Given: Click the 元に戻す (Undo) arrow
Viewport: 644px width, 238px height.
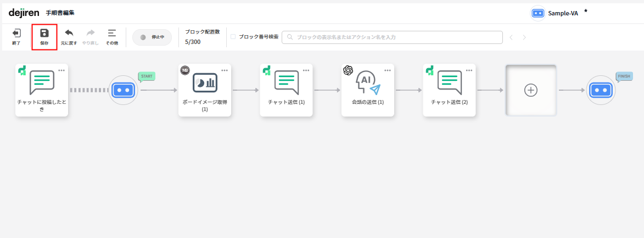Looking at the screenshot, I should pos(69,34).
